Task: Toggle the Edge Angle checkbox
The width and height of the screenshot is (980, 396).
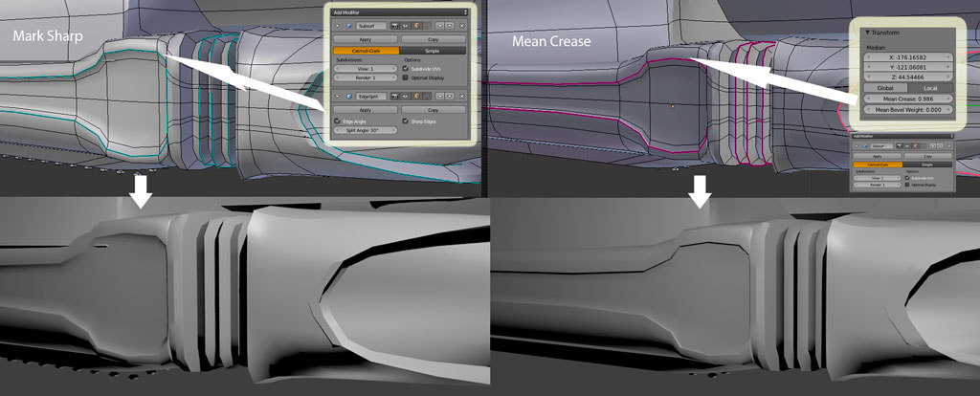Action: [338, 121]
